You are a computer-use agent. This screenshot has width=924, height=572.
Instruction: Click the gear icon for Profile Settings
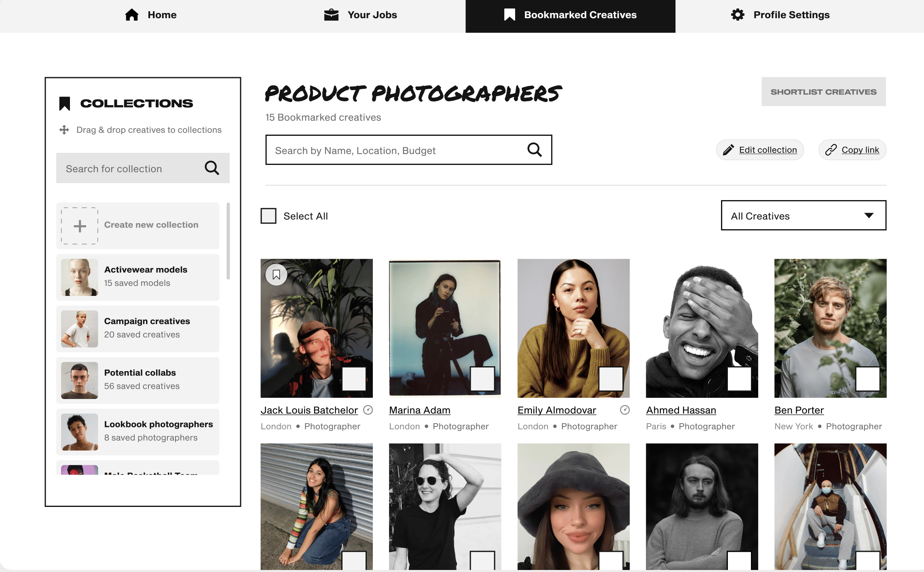click(x=738, y=15)
